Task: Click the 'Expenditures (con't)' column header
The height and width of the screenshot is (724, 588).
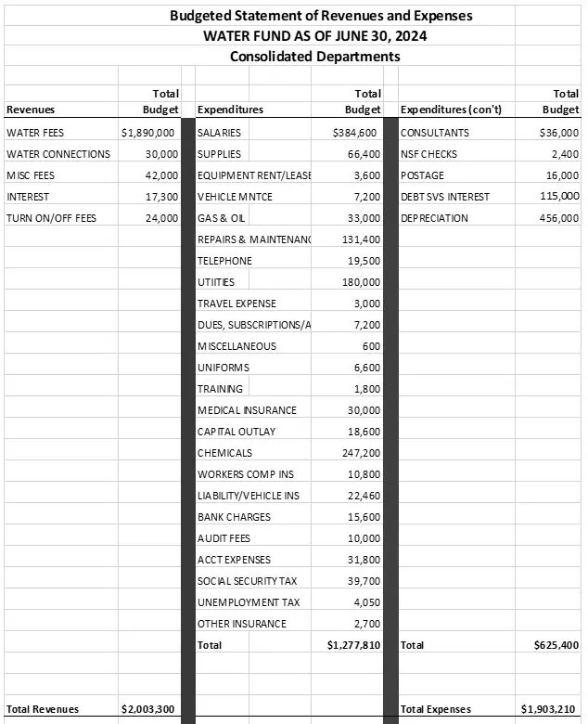Action: 452,110
